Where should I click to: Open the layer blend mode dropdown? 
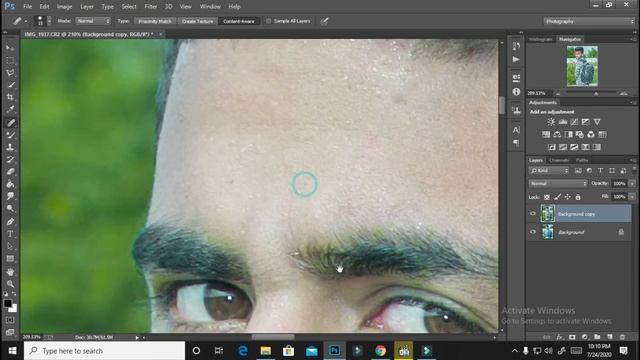pyautogui.click(x=558, y=184)
